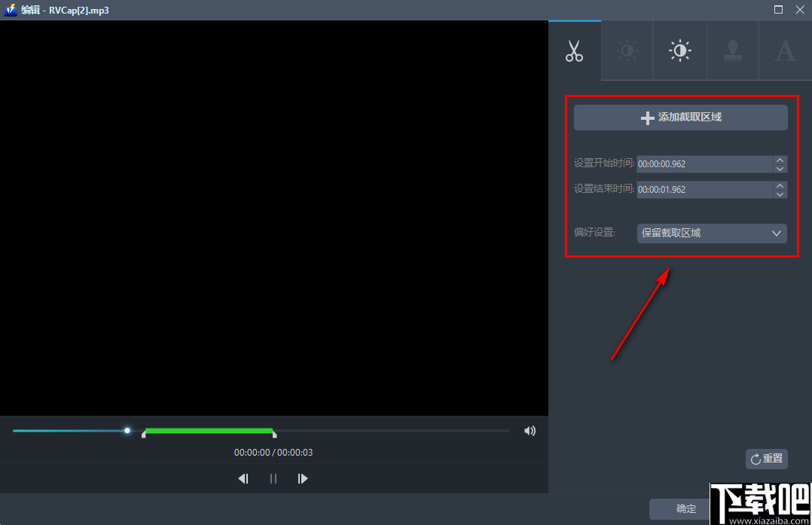Increase the end time with up arrow
The height and width of the screenshot is (525, 812).
tap(780, 185)
